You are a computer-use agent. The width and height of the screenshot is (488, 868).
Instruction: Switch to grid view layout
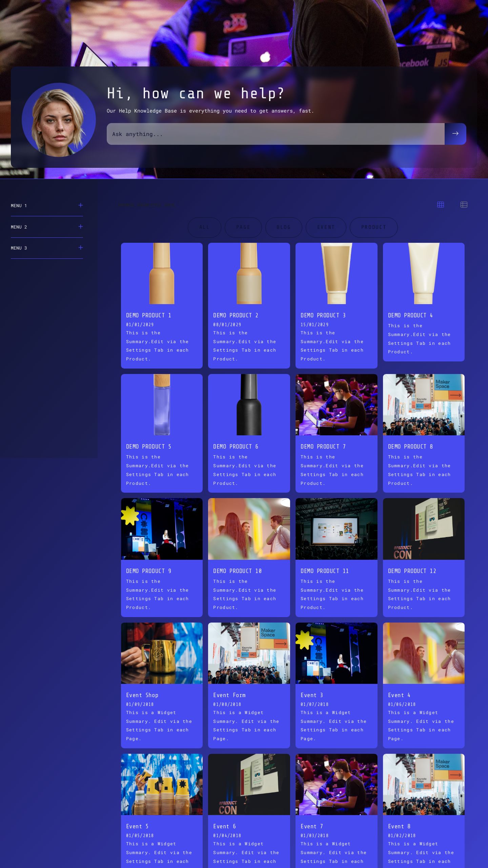[440, 204]
